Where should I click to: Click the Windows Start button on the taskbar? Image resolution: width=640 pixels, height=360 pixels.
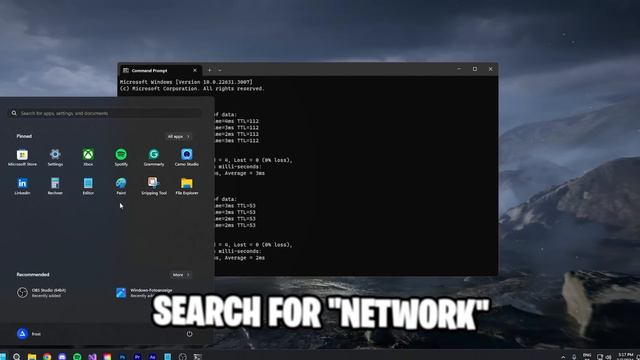pyautogui.click(x=2, y=357)
